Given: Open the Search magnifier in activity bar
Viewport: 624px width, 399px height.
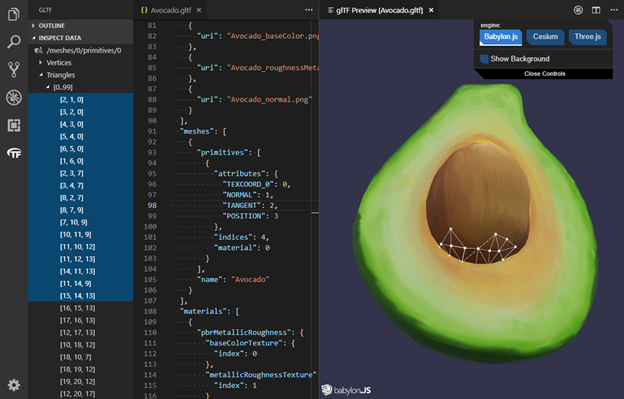Looking at the screenshot, I should 14,41.
